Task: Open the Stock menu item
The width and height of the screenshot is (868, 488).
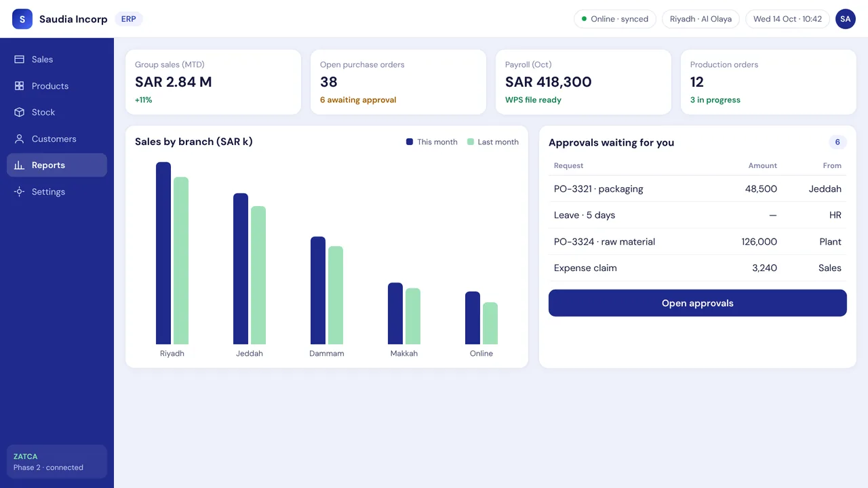Action: click(x=57, y=113)
